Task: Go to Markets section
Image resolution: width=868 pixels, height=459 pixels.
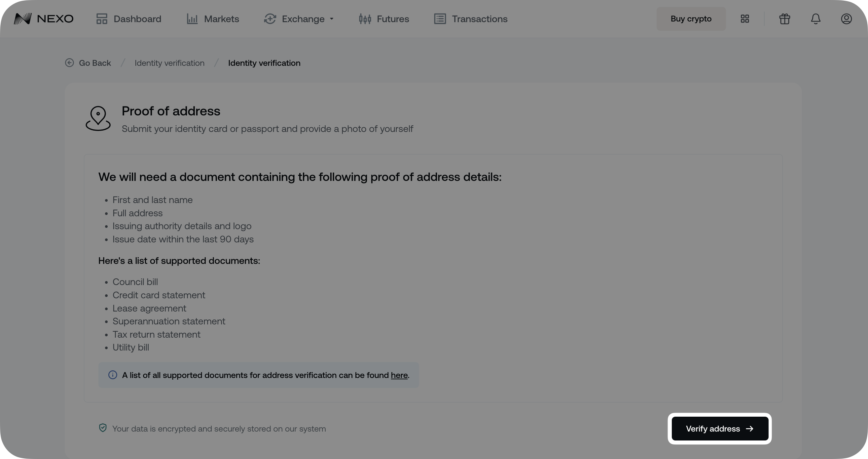Action: (213, 19)
